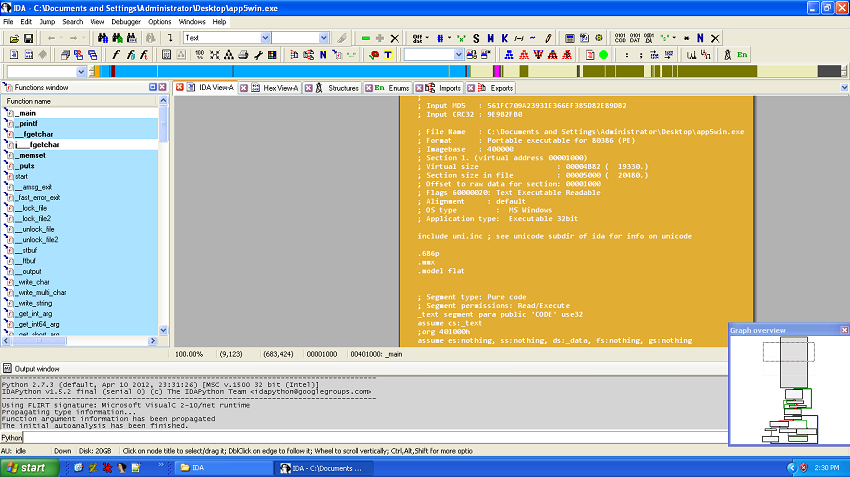Screen dimensions: 850x477
Task: Open the Debugger menu
Action: [x=126, y=22]
